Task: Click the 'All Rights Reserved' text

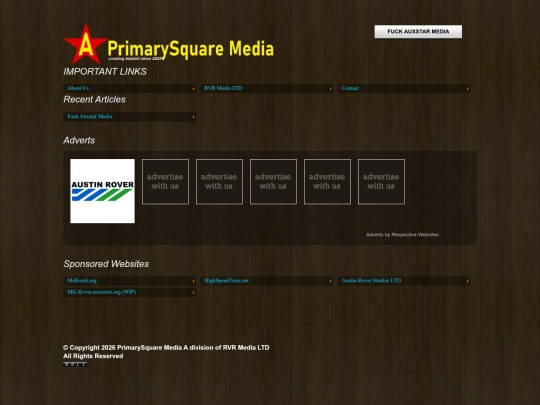Action: click(93, 356)
